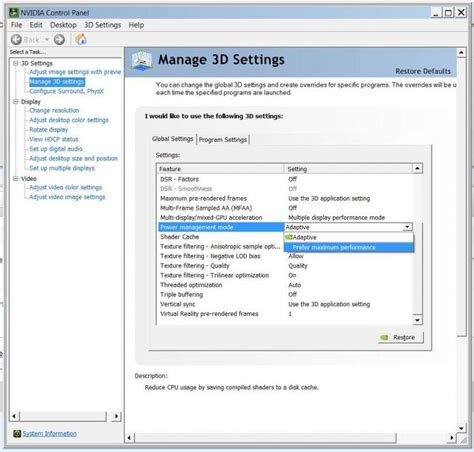Collapse the Video tree node
This screenshot has width=474, height=452.
tap(16, 178)
